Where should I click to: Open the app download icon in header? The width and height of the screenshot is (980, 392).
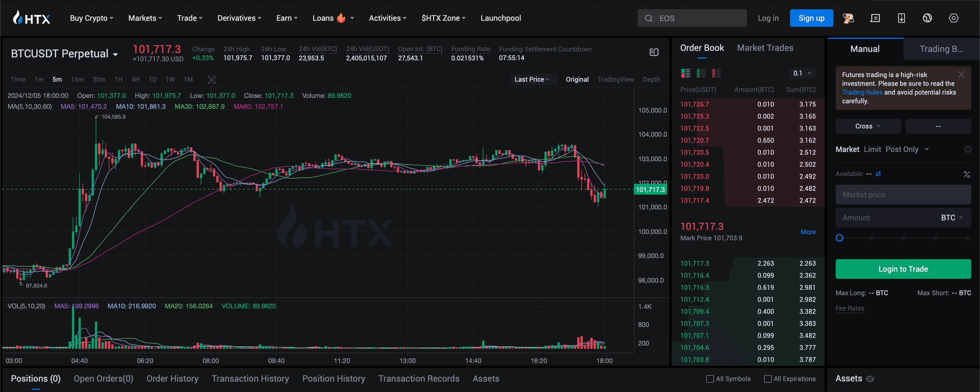[x=901, y=18]
